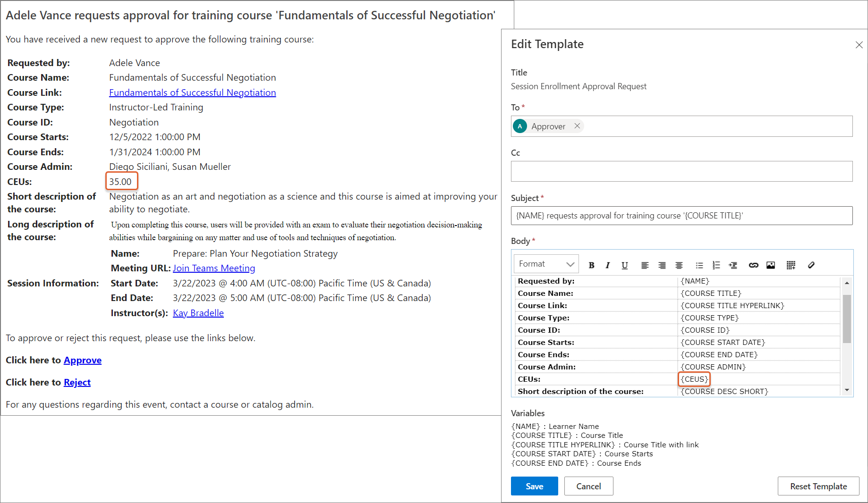Increase indent using the indent icon
The width and height of the screenshot is (868, 503).
[733, 265]
